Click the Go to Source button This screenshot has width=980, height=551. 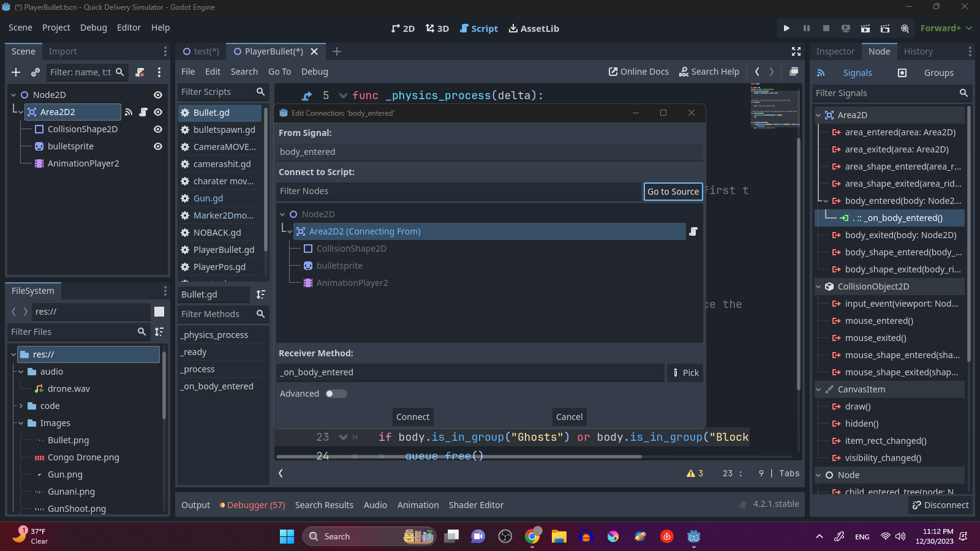(x=673, y=192)
